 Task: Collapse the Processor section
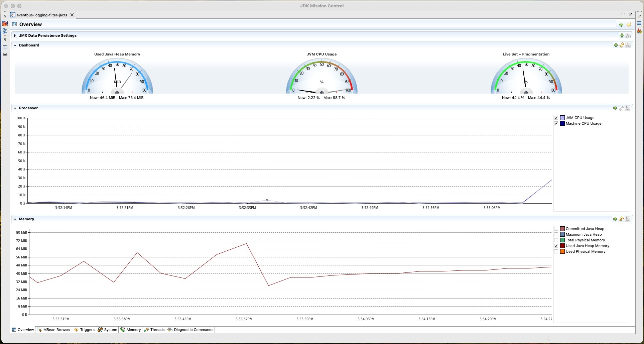[15, 108]
